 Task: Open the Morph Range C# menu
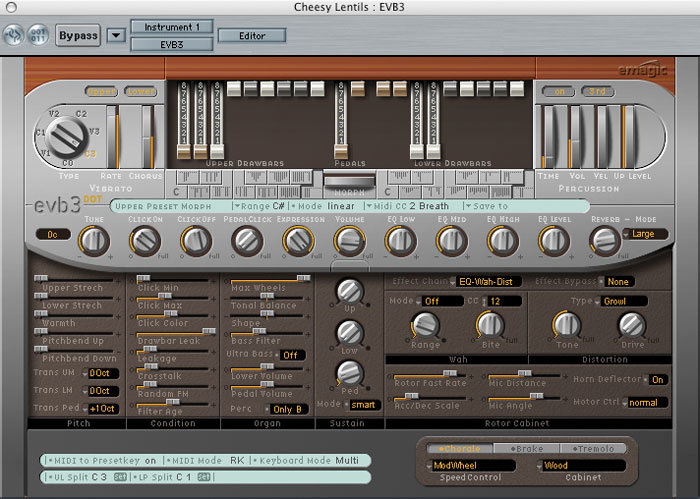point(259,206)
